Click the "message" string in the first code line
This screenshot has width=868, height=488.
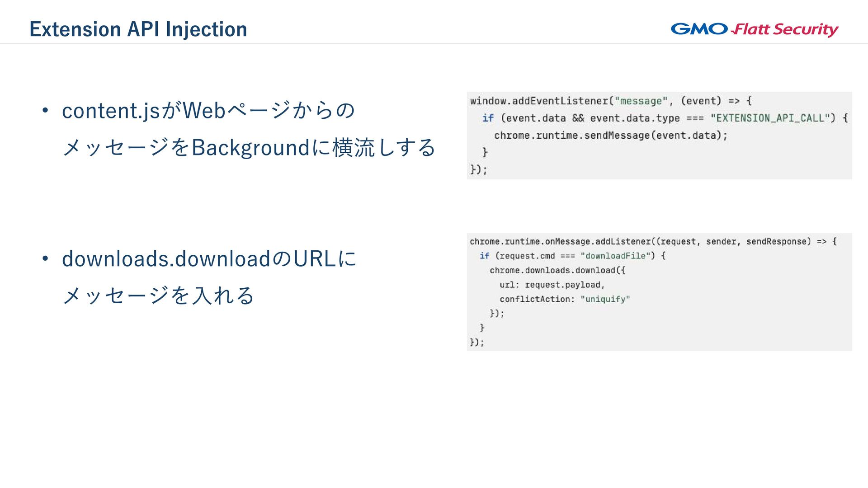[x=641, y=101]
